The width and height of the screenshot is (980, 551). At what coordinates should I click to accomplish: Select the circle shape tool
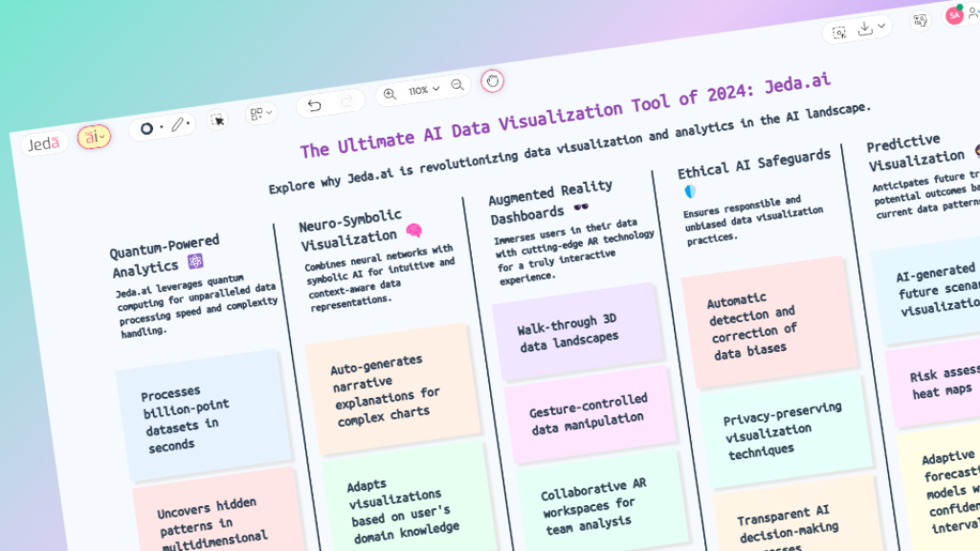click(x=147, y=128)
